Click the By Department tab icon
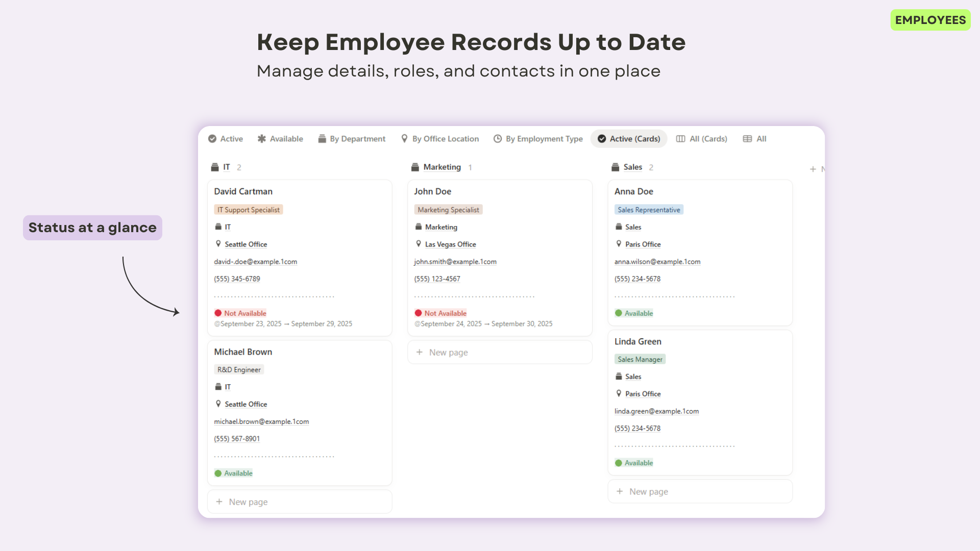The image size is (980, 551). pos(322,139)
